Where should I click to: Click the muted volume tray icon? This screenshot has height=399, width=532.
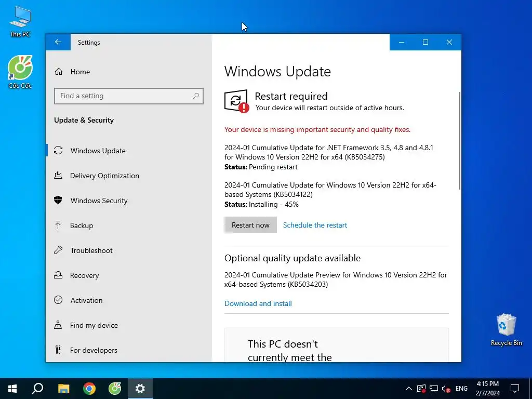446,389
